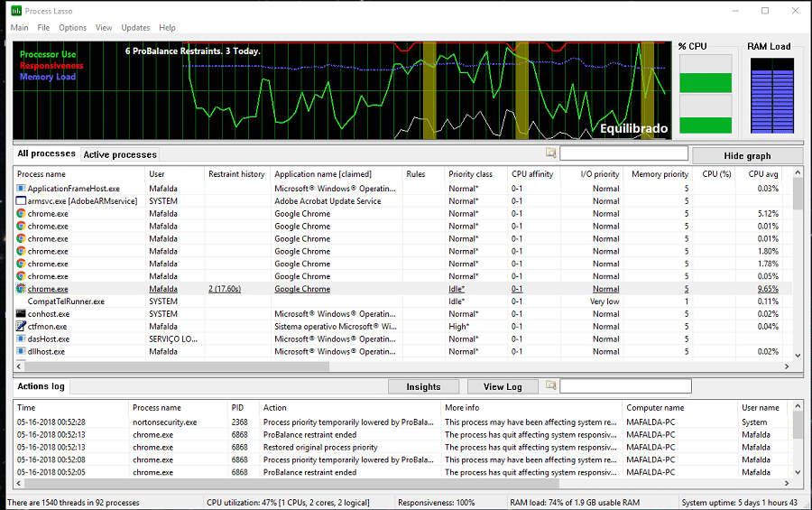Select the ctfmon.exe process name
This screenshot has width=812, height=510.
tap(47, 327)
